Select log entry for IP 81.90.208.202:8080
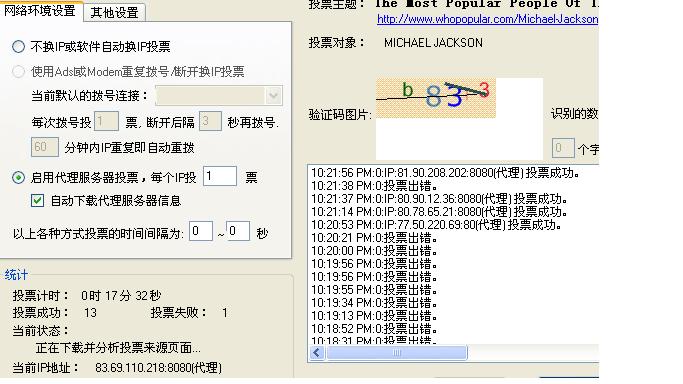 pyautogui.click(x=445, y=173)
